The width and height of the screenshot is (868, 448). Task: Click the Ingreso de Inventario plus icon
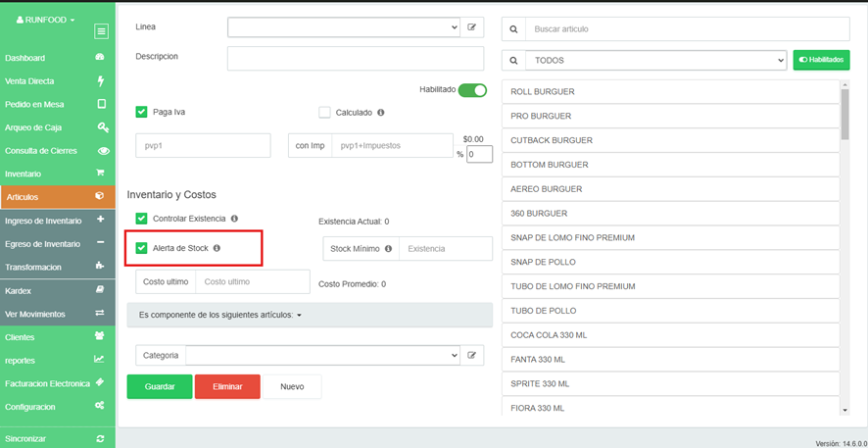(x=100, y=220)
